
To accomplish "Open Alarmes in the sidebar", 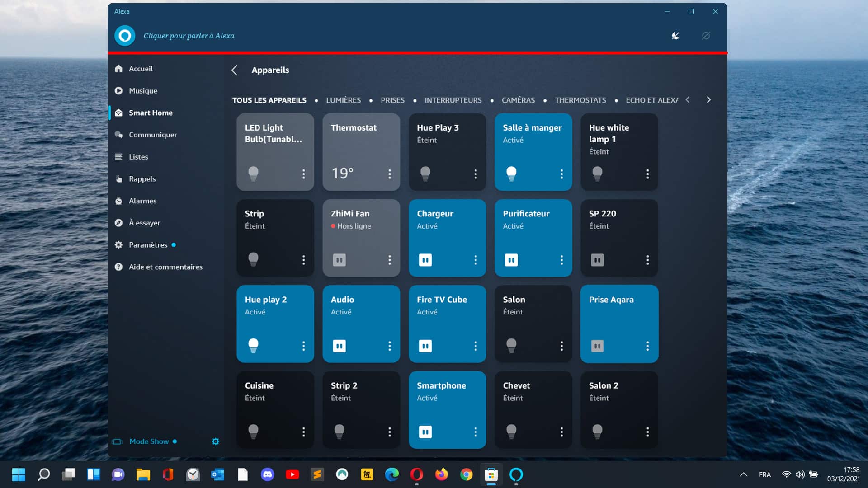I will [142, 201].
